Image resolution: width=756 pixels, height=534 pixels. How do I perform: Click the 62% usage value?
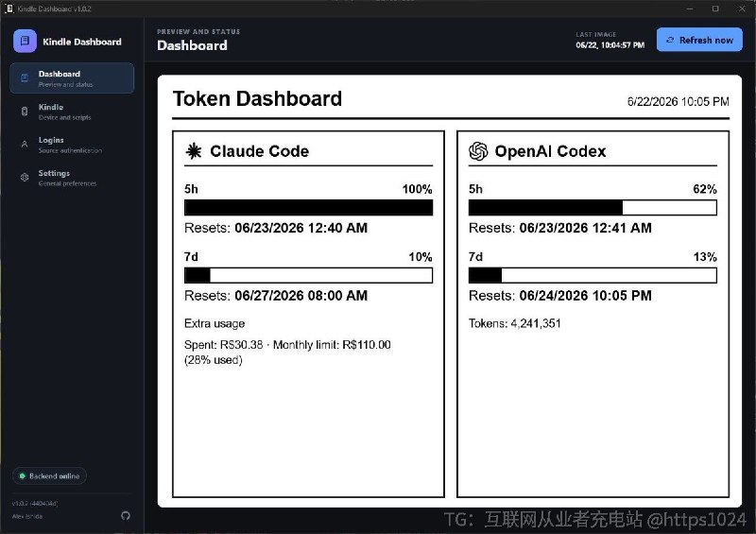click(x=705, y=189)
